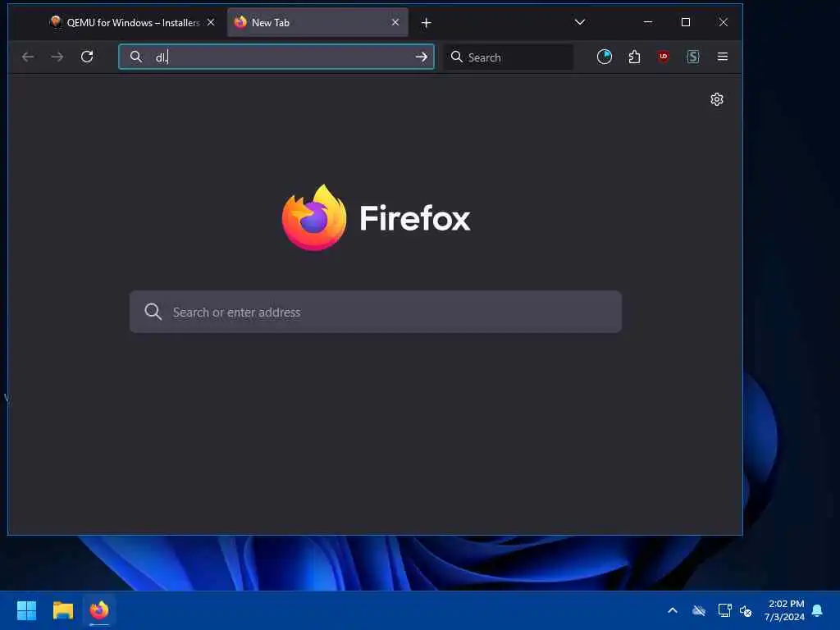This screenshot has height=630, width=840.
Task: Click the S extension icon in toolbar
Action: point(693,57)
